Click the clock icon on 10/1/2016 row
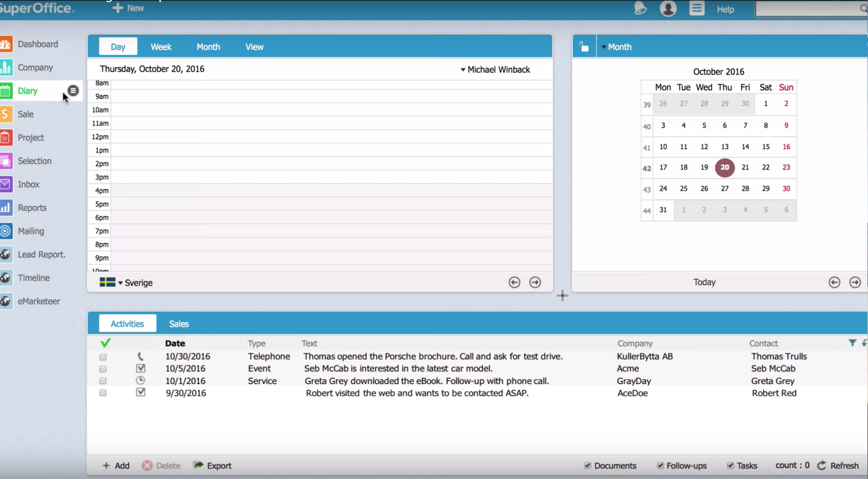The height and width of the screenshot is (479, 868). pyautogui.click(x=140, y=380)
